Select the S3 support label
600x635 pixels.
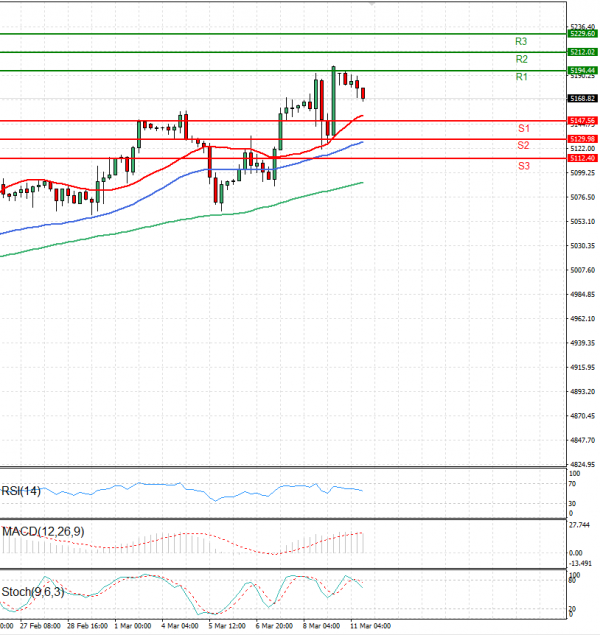(x=523, y=165)
